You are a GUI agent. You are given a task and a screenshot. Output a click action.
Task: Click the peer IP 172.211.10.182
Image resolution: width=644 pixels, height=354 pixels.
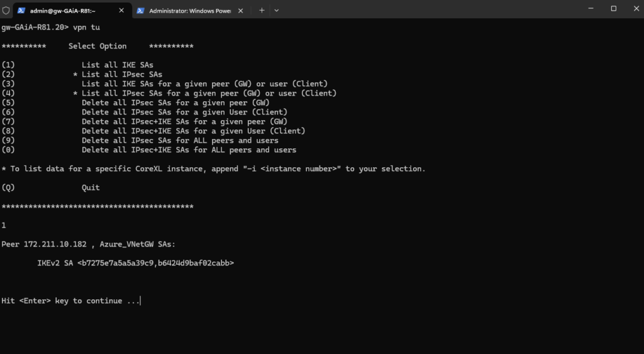(x=55, y=245)
